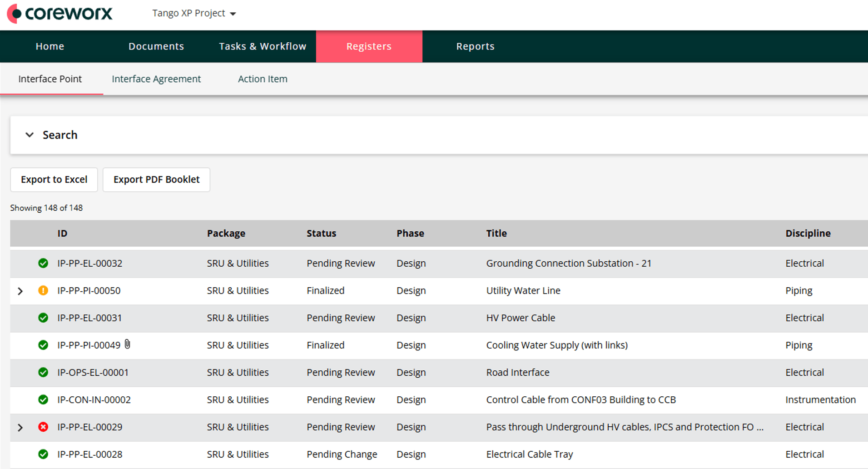Switch to the Interface Point tab
Screen dimensions: 868x469
(x=50, y=79)
